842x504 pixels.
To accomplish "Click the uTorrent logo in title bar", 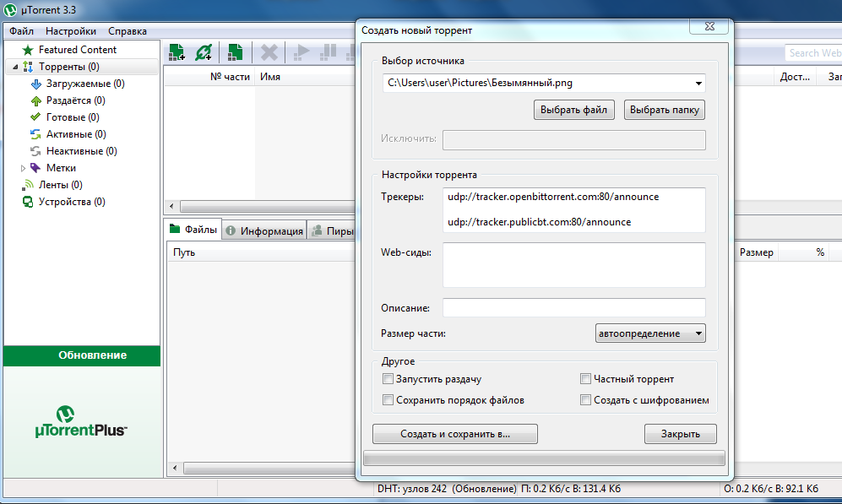I will [x=10, y=9].
